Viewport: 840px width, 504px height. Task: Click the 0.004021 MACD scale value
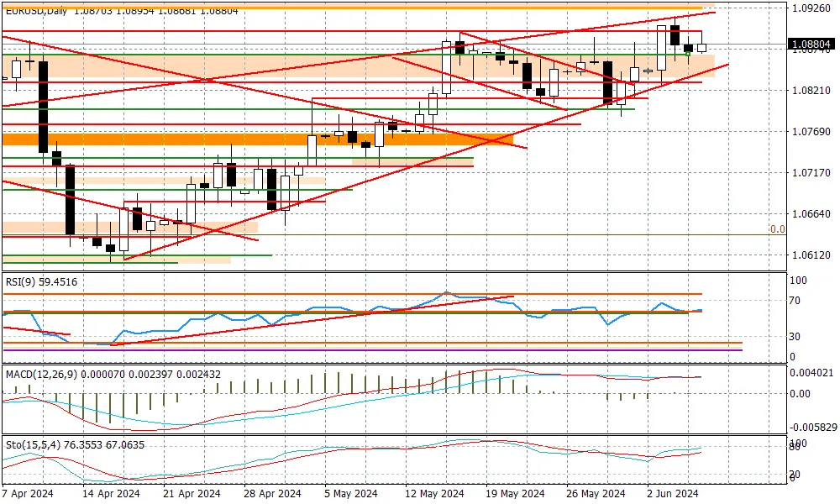coord(812,373)
